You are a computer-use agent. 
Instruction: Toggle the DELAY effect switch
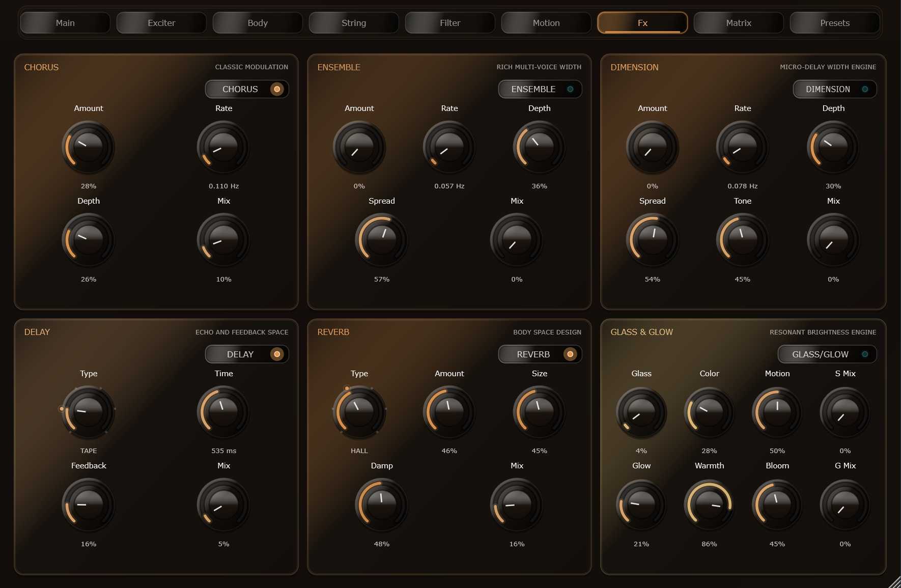[247, 354]
